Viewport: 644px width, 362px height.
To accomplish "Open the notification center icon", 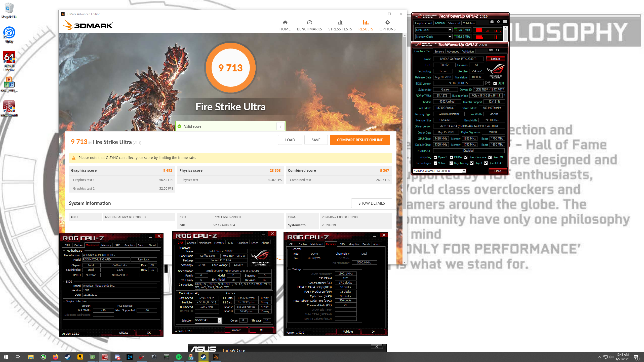I will (636, 357).
